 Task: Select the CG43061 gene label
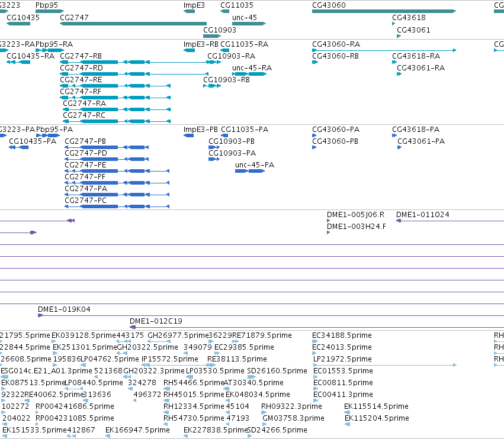[x=413, y=30]
